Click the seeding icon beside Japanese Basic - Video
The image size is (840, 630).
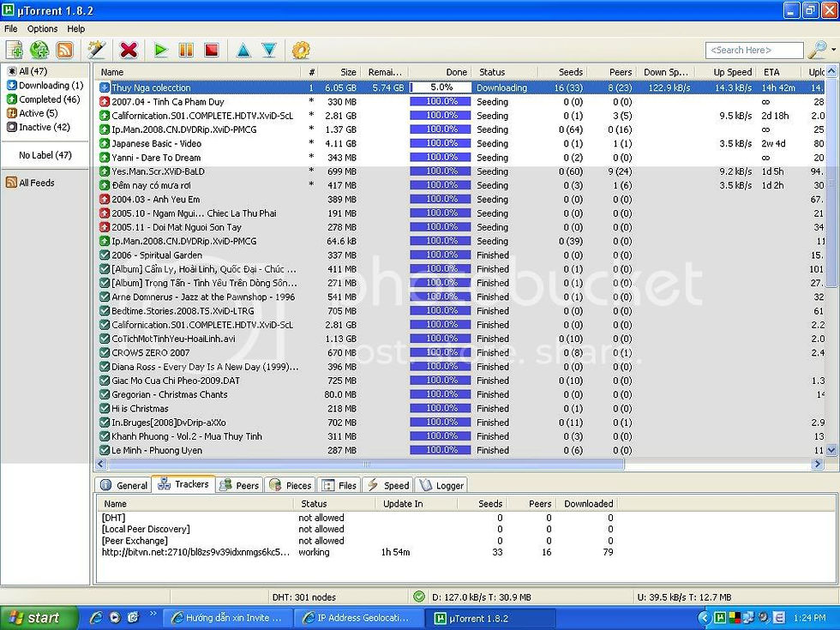[x=105, y=144]
